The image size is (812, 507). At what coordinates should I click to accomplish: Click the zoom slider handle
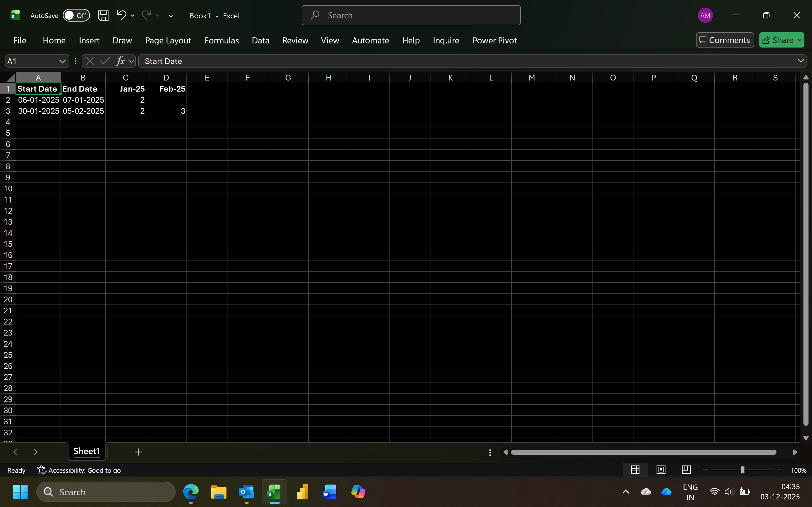point(743,470)
